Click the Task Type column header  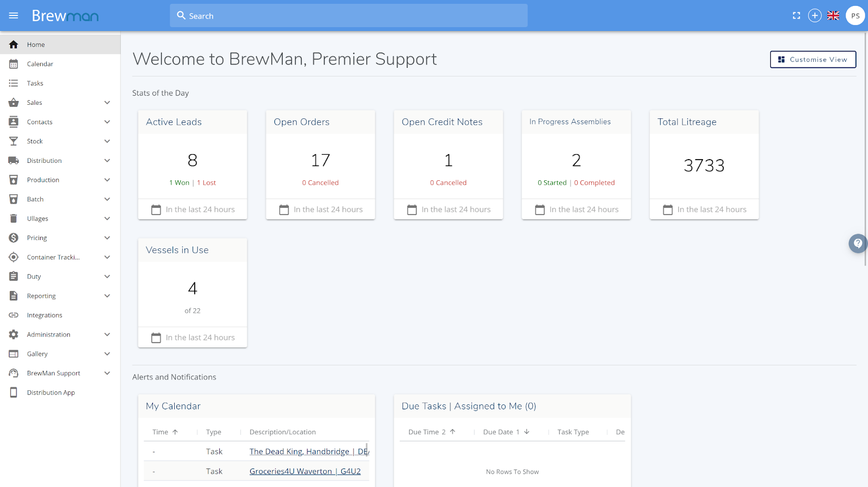coord(573,432)
